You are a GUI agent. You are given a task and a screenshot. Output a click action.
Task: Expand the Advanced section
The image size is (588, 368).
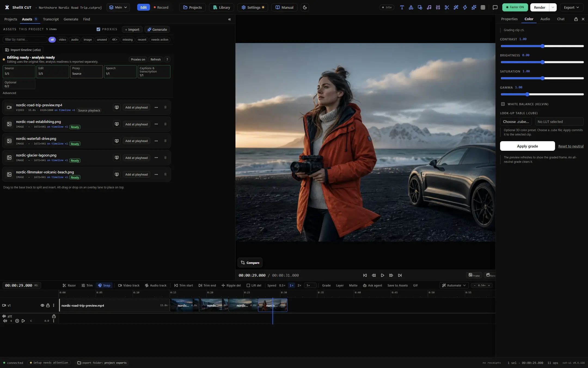point(9,93)
